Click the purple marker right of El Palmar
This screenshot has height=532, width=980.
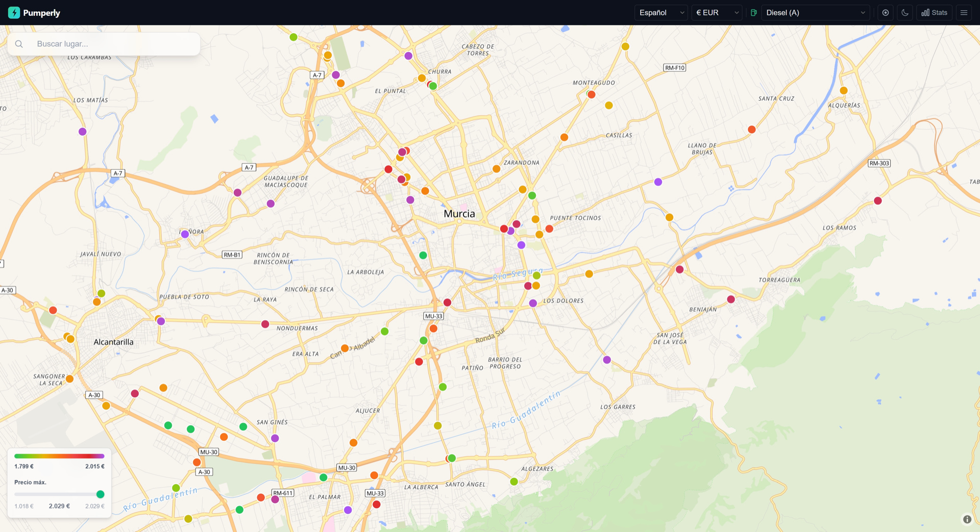(348, 510)
